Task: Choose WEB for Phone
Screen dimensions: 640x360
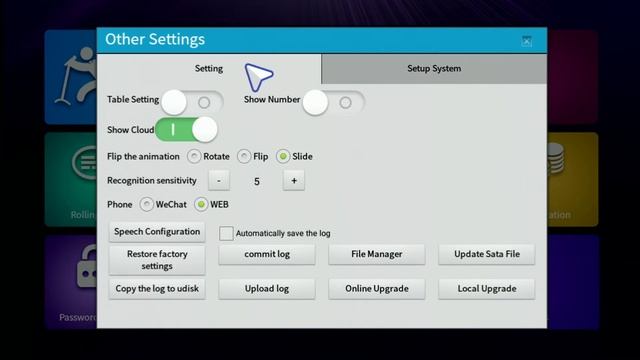Action: pos(201,204)
